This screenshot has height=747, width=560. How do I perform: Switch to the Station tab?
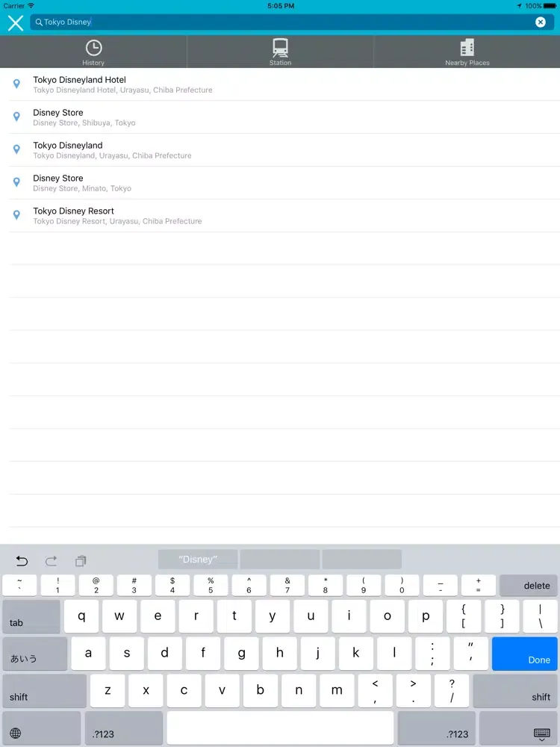click(x=280, y=52)
